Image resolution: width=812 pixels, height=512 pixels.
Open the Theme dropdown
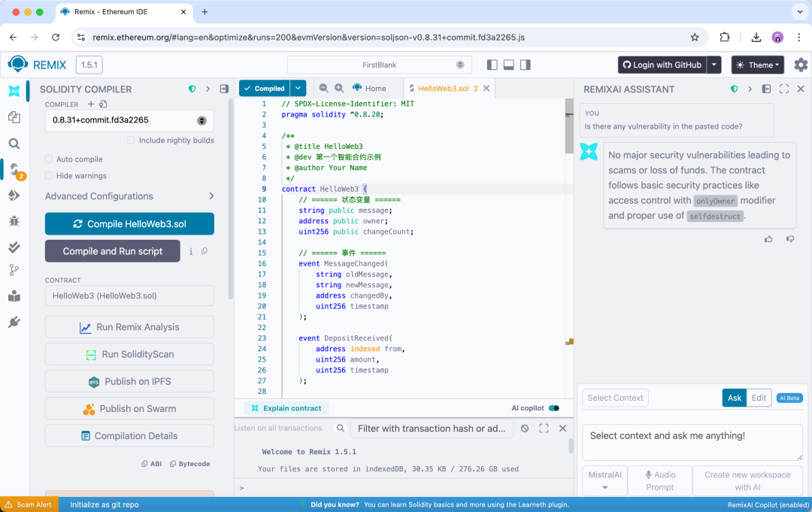coord(758,65)
